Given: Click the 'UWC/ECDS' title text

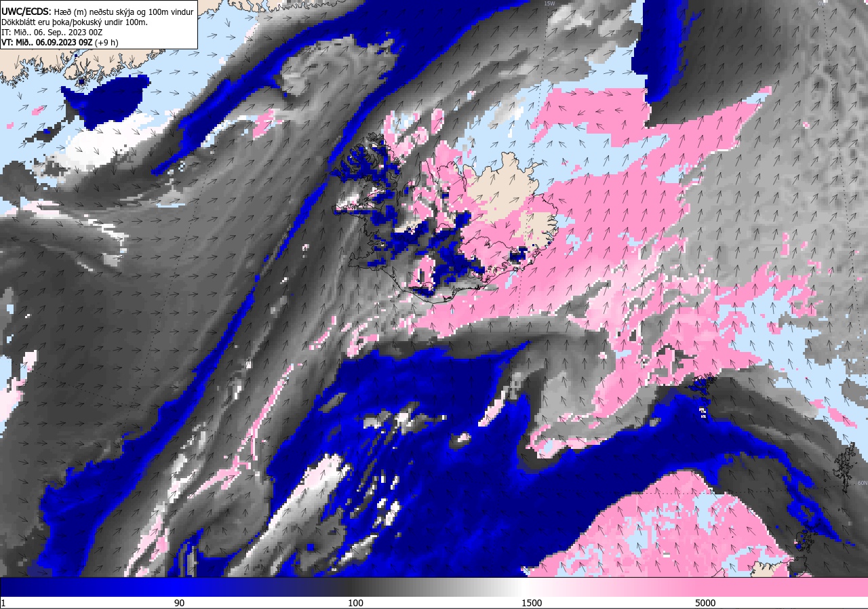Looking at the screenshot, I should coord(25,12).
